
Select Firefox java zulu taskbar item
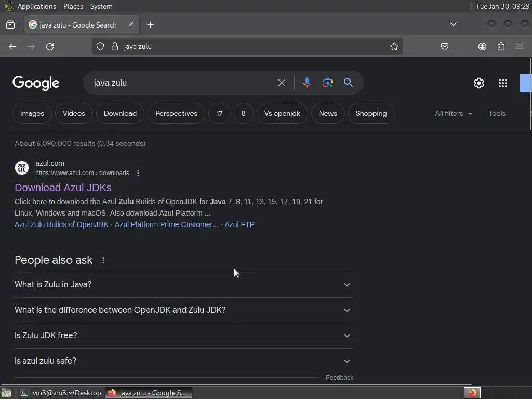149,393
